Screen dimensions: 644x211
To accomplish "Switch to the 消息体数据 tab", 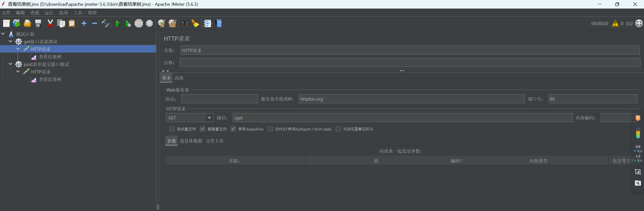I will coord(191,141).
